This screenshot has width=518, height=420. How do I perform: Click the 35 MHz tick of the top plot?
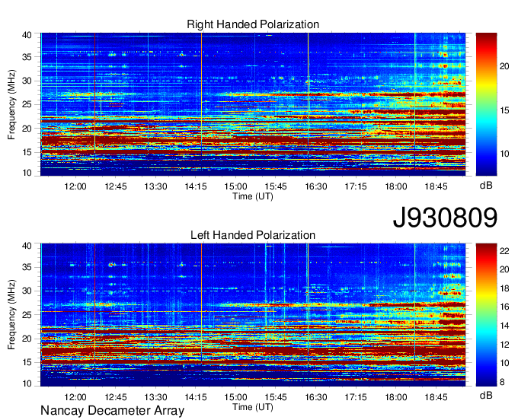[x=27, y=57]
